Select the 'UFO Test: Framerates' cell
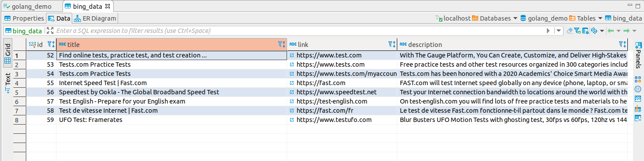The image size is (644, 161). (171, 120)
